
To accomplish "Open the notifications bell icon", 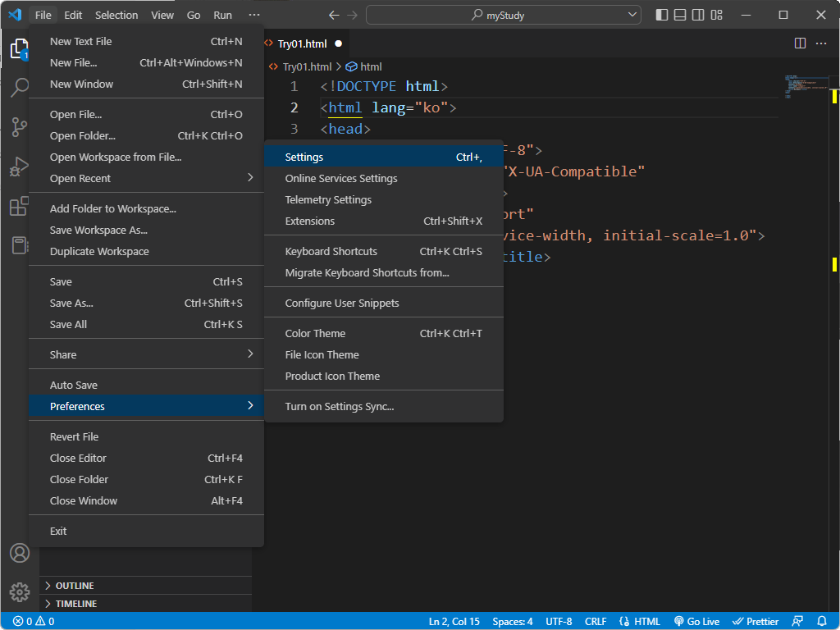I will point(824,621).
